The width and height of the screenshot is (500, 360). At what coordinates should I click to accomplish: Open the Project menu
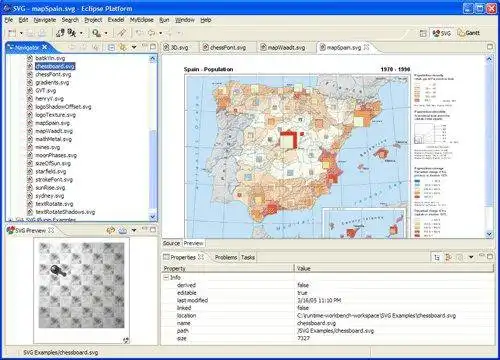[93, 20]
